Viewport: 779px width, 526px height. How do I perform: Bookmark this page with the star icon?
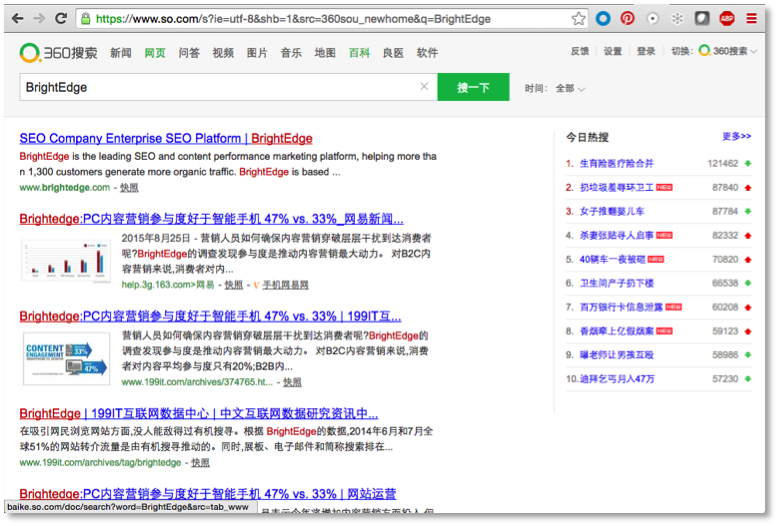point(578,19)
